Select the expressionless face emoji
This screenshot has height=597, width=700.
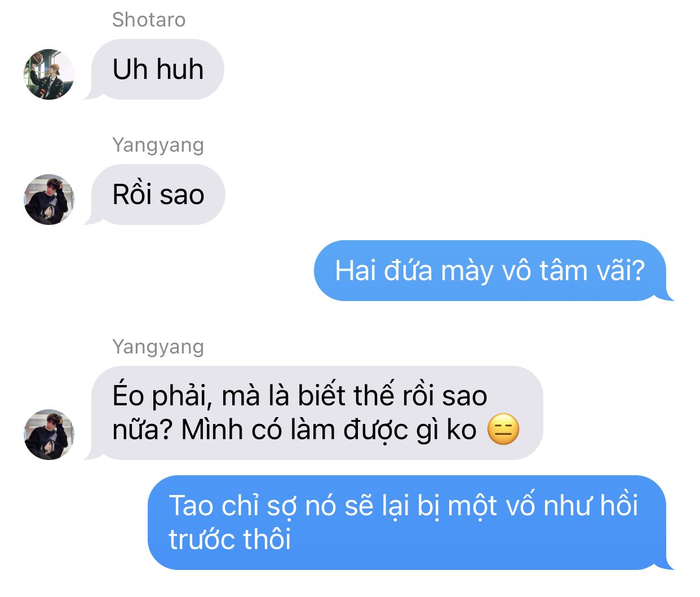(503, 430)
